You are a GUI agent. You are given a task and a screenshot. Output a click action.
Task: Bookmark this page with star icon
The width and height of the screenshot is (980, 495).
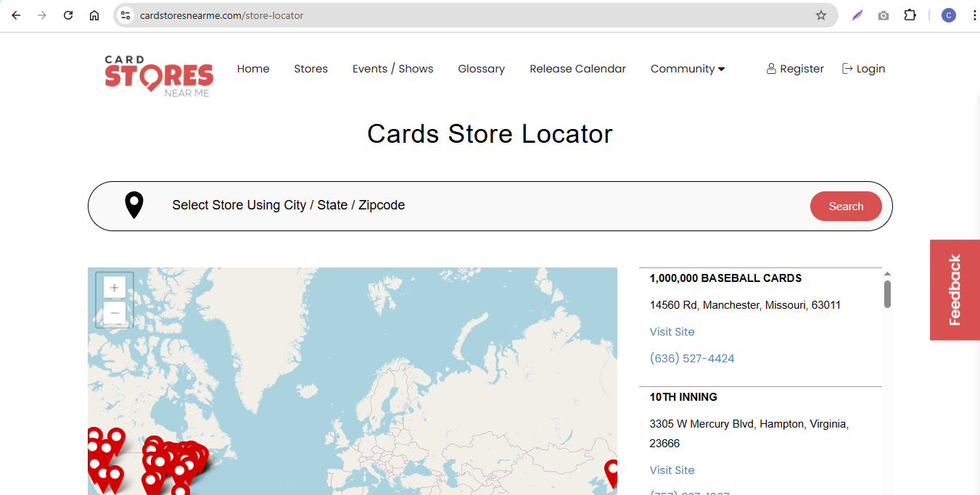click(x=820, y=15)
